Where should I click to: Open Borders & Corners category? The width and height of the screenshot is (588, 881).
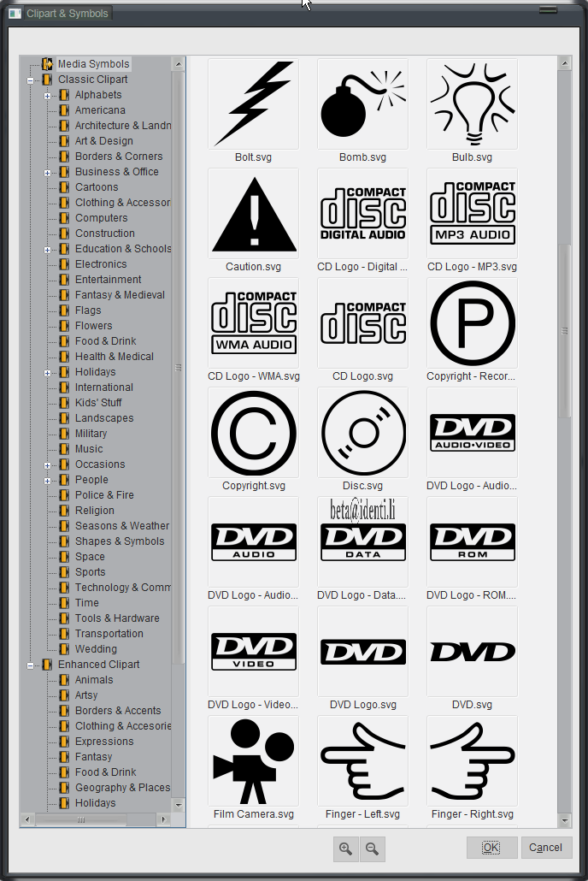(x=119, y=157)
